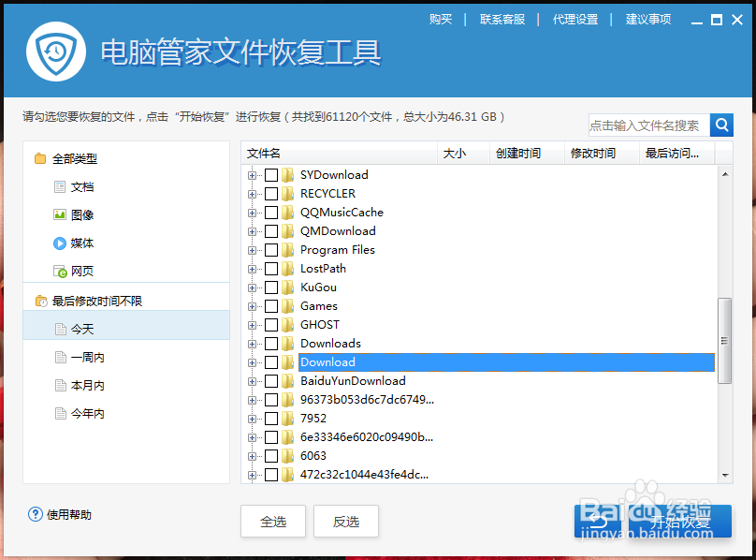Viewport: 756px width, 560px height.
Task: Select the Downloads folder name
Action: pos(331,344)
